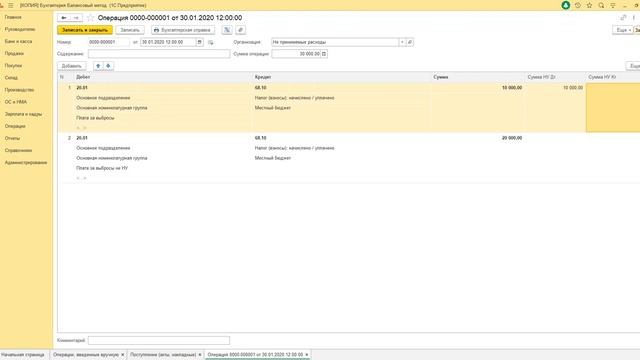
Task: Click the Сумма column header
Action: point(478,77)
